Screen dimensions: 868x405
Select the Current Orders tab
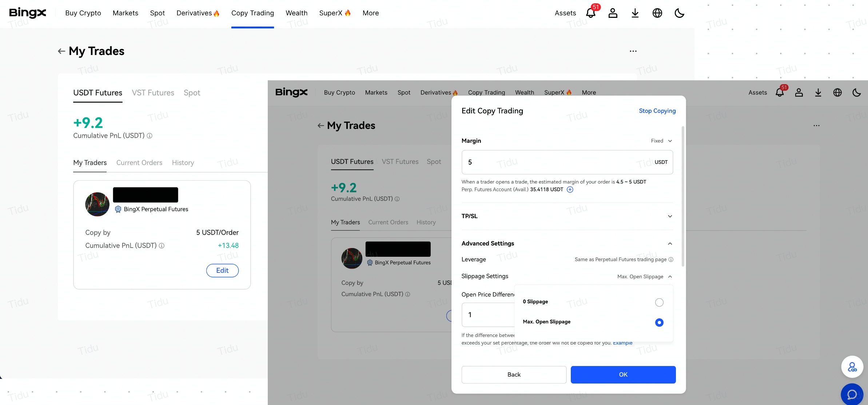[x=139, y=163]
